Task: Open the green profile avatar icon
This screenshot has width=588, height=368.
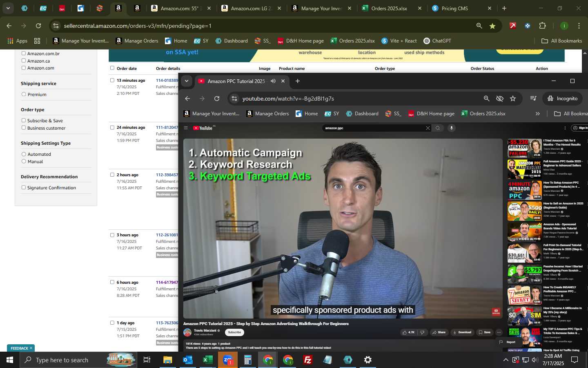Action: point(564,26)
